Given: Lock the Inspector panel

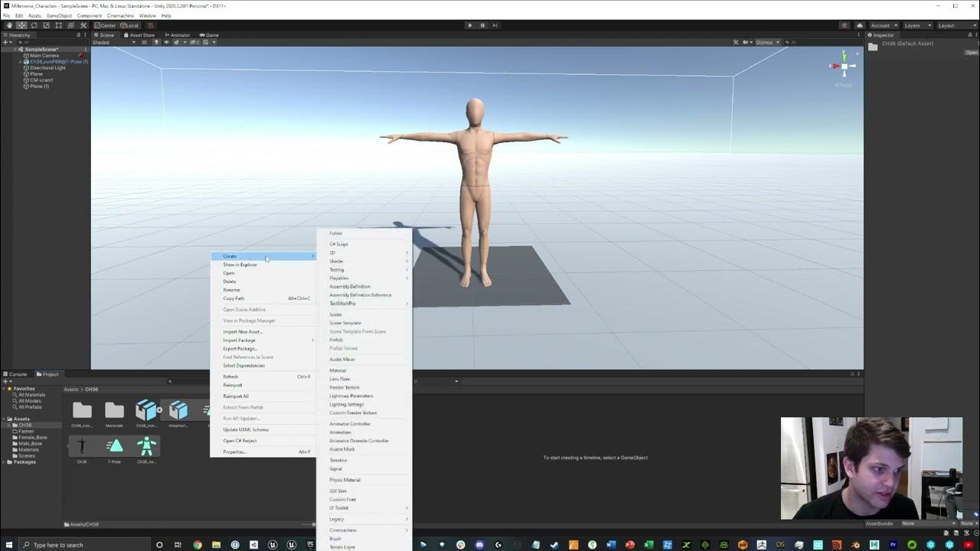Looking at the screenshot, I should (969, 34).
